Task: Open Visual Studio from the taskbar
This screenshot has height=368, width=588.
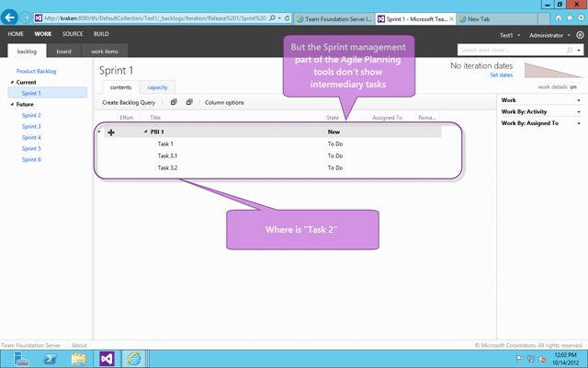Action: [107, 359]
